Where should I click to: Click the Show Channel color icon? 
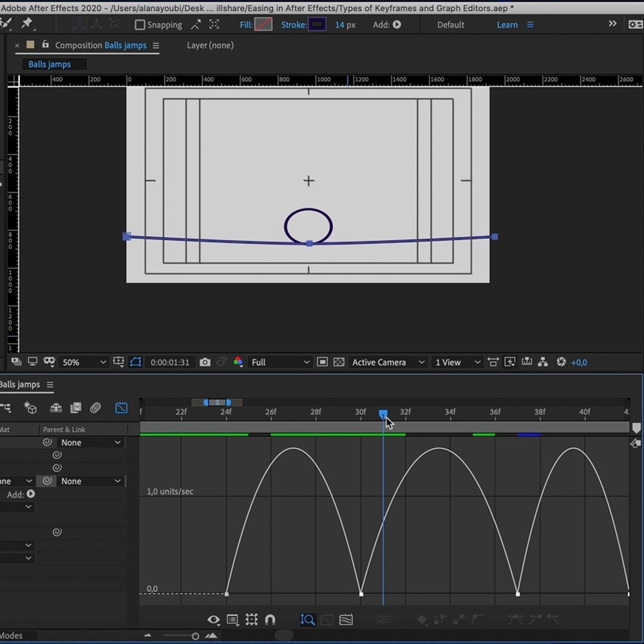(238, 363)
